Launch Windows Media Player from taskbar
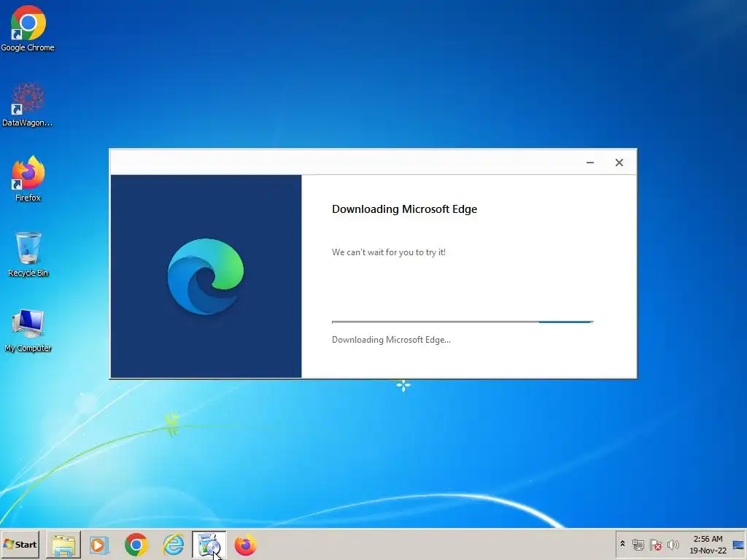The height and width of the screenshot is (560, 747). click(x=99, y=545)
